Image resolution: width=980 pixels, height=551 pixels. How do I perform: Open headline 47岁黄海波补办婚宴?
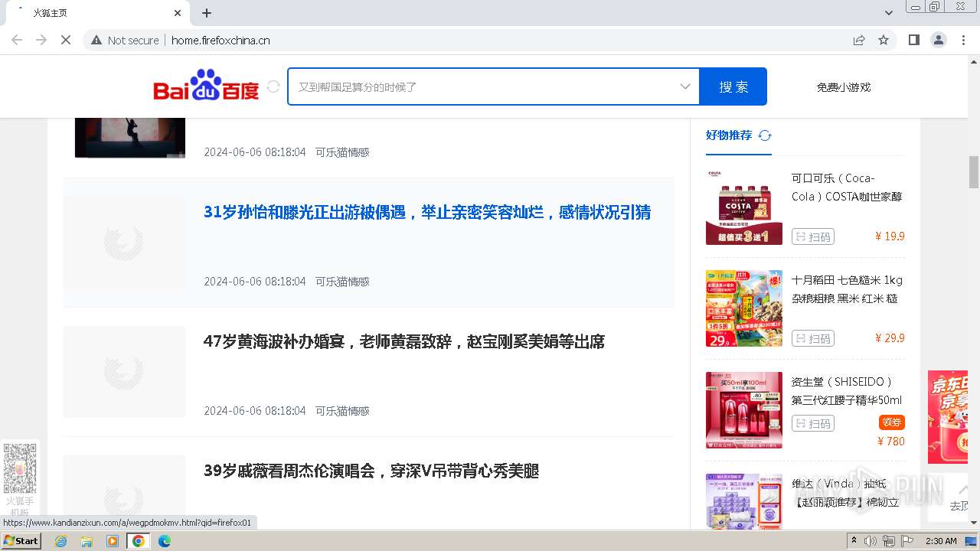pos(404,341)
